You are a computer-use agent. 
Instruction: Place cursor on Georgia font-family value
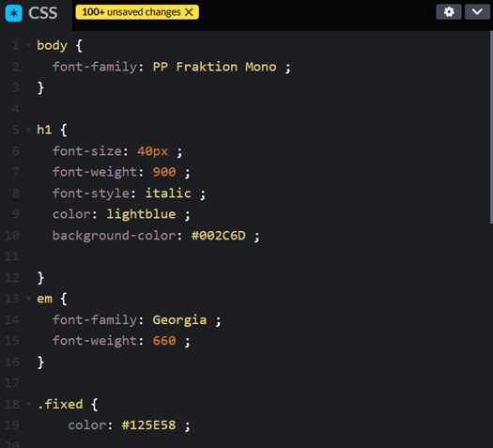pos(179,320)
